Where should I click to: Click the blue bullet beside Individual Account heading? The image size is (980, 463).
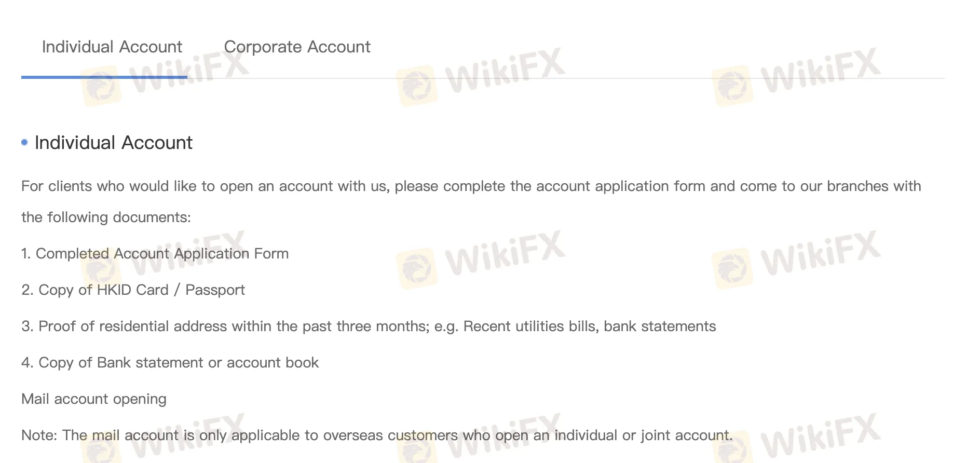(x=23, y=142)
